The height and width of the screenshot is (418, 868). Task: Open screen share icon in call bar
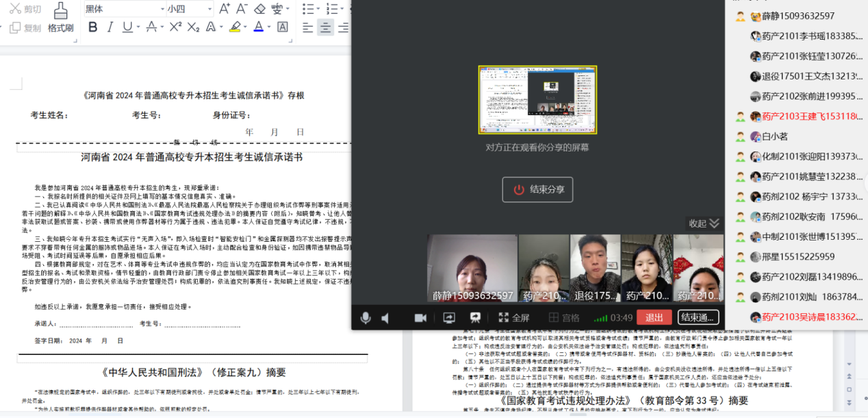pyautogui.click(x=449, y=317)
